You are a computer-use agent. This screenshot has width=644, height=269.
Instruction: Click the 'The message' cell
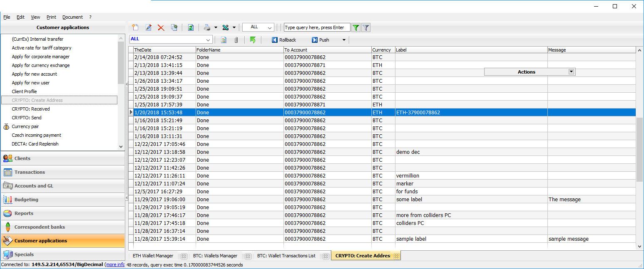[592, 200]
